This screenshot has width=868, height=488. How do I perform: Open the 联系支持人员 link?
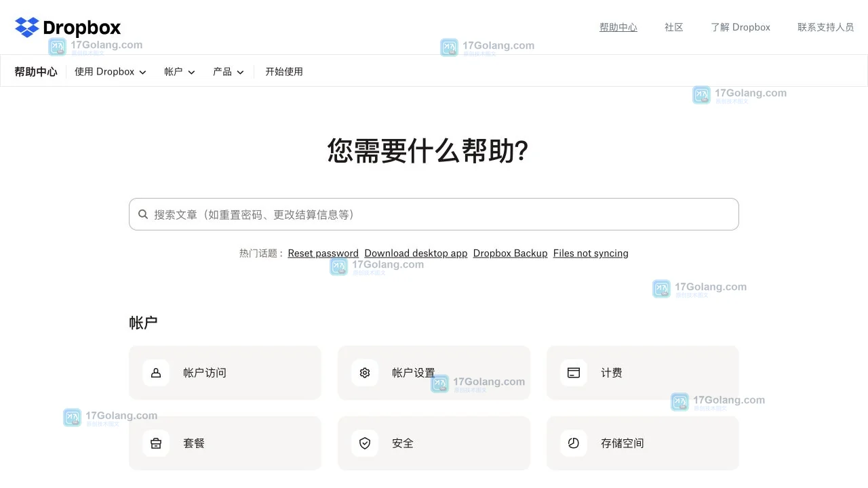(x=826, y=27)
